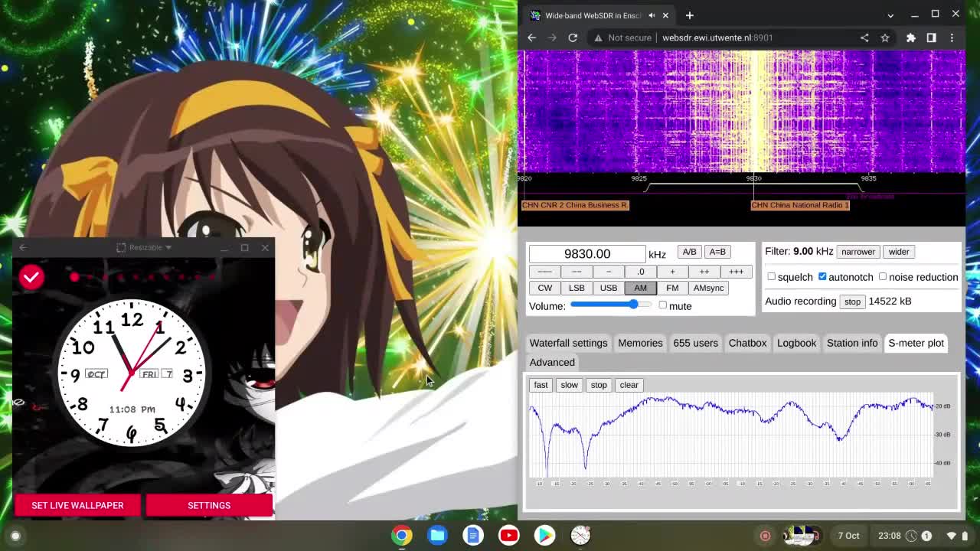Select AMsync demodulation mode
Screen dimensions: 980x551
tap(708, 288)
